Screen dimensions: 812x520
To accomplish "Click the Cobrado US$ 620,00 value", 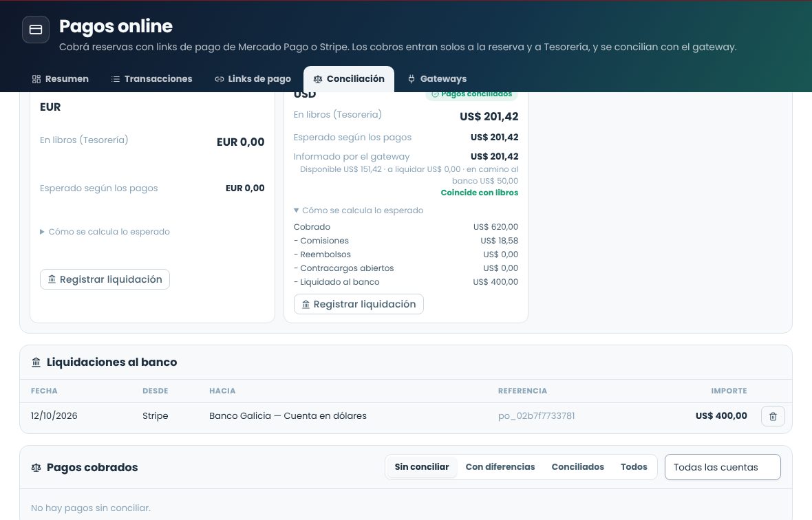I will [x=495, y=227].
